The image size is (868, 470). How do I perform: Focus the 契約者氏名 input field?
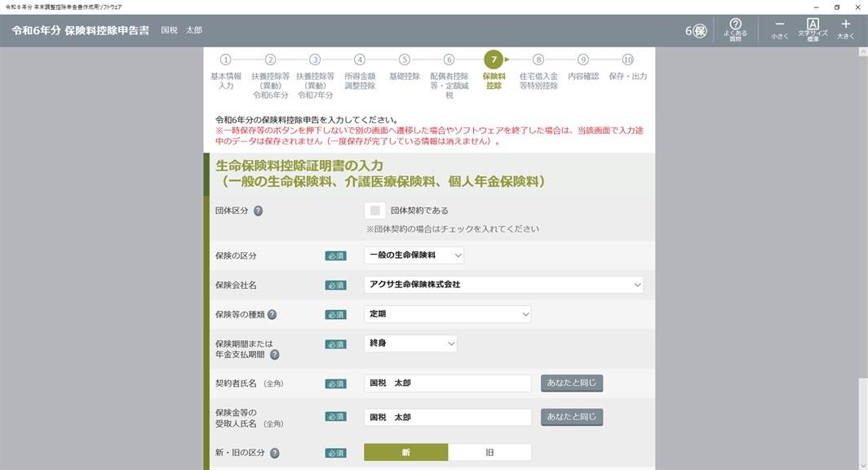(447, 383)
